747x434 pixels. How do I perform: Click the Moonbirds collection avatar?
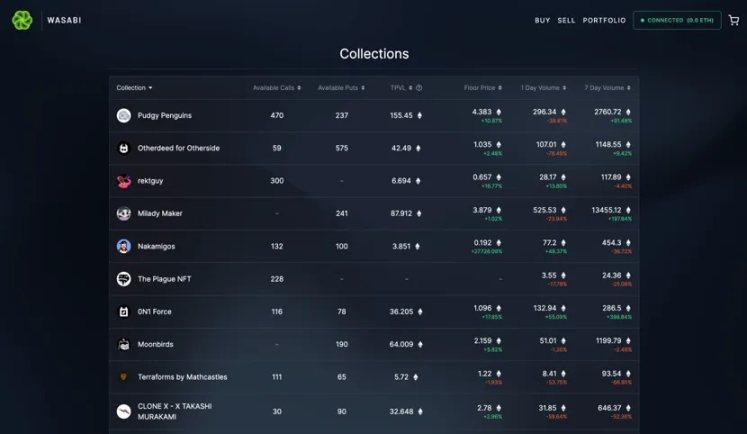pos(124,344)
